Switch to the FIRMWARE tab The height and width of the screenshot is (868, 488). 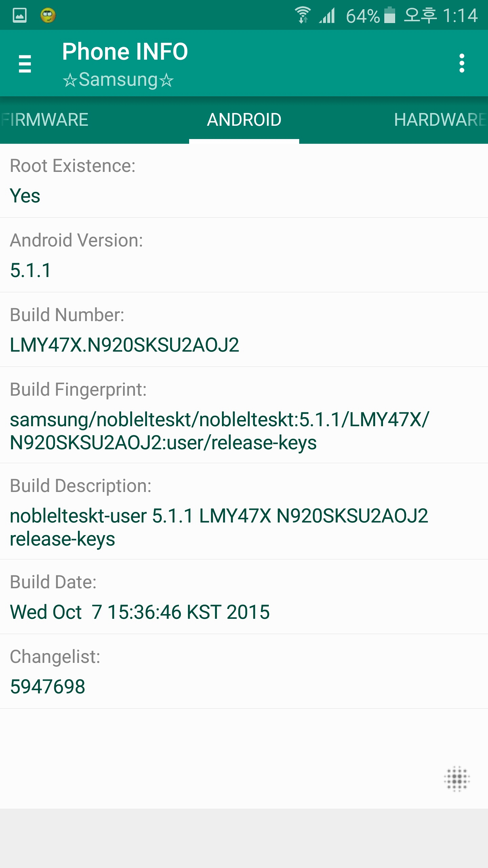46,120
